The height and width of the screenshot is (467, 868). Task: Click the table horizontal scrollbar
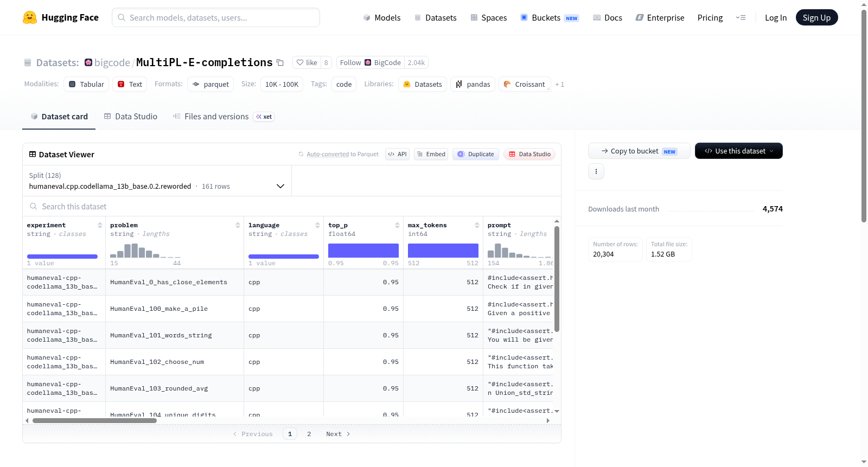pos(94,420)
